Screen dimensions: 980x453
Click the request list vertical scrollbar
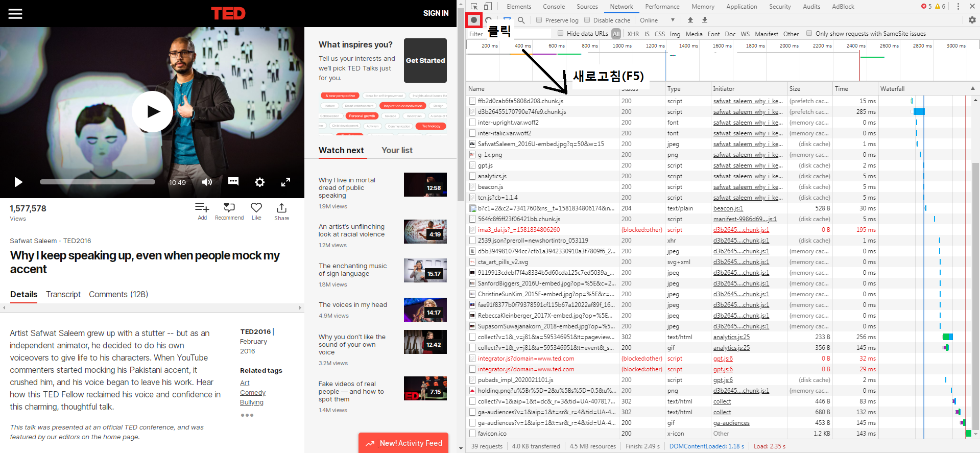click(975, 296)
